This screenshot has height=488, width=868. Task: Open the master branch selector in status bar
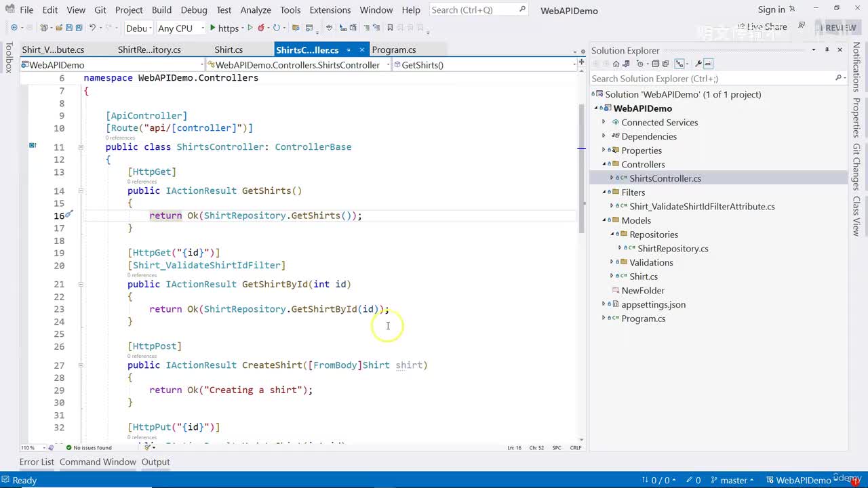[732, 480]
